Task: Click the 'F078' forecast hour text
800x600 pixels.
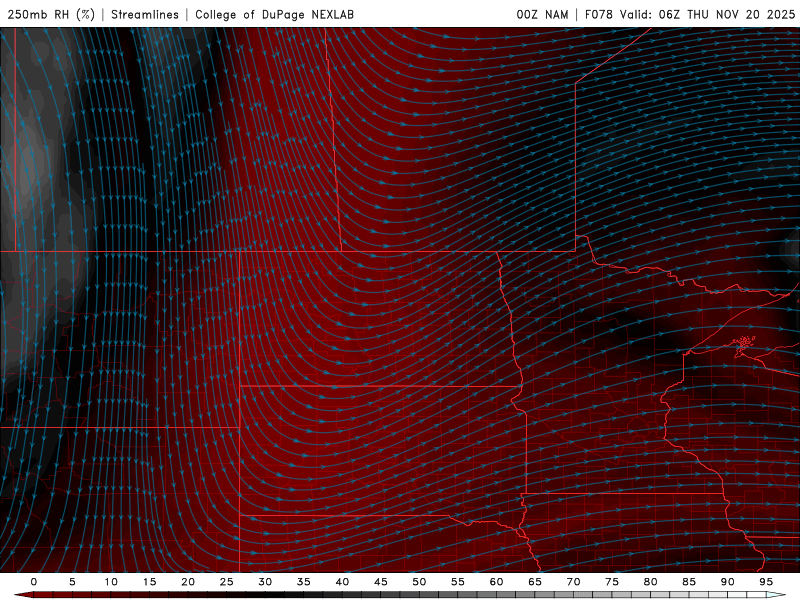Action: point(598,14)
